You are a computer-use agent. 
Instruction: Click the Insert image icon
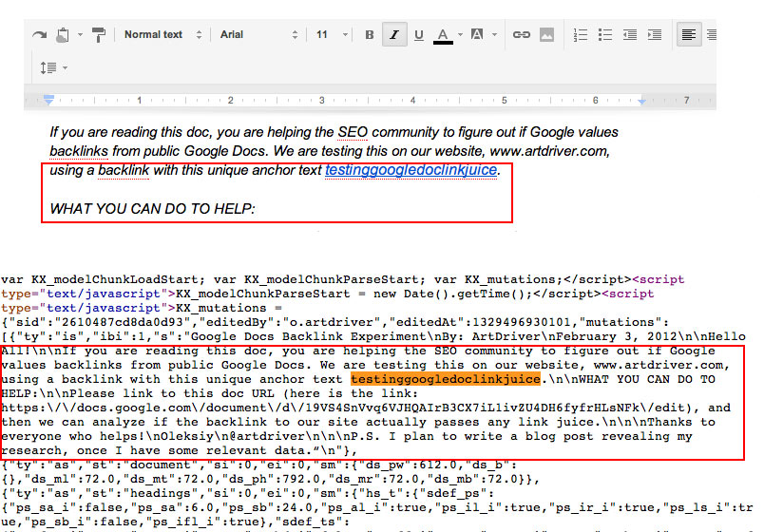546,34
